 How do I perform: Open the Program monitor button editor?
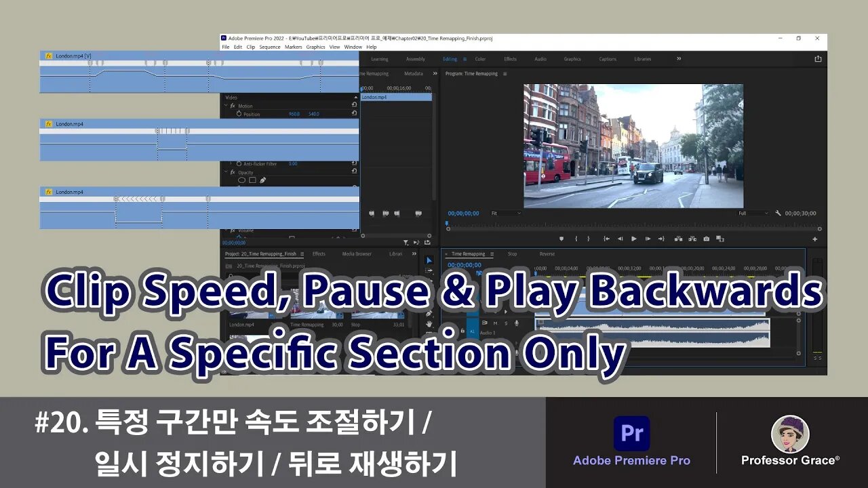(x=815, y=239)
